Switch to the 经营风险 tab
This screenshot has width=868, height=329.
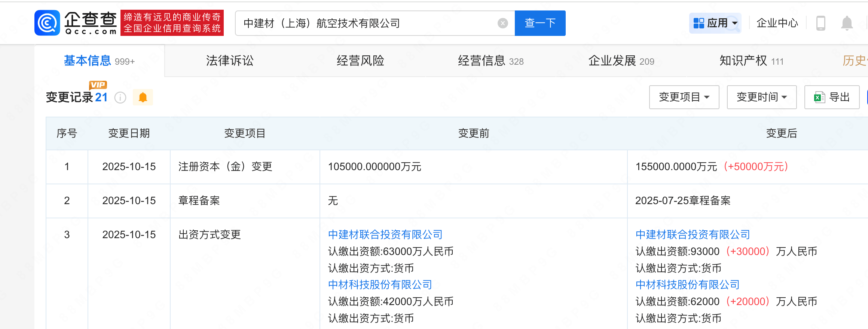coord(360,61)
